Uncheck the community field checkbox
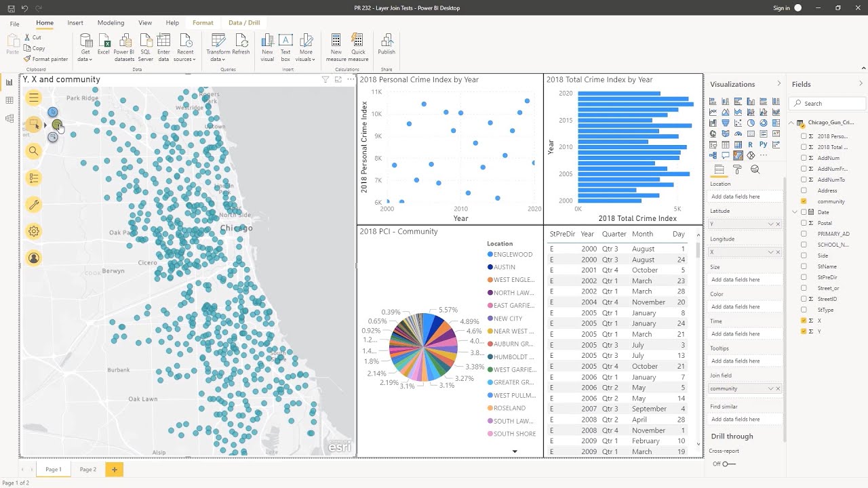This screenshot has height=488, width=868. point(804,201)
